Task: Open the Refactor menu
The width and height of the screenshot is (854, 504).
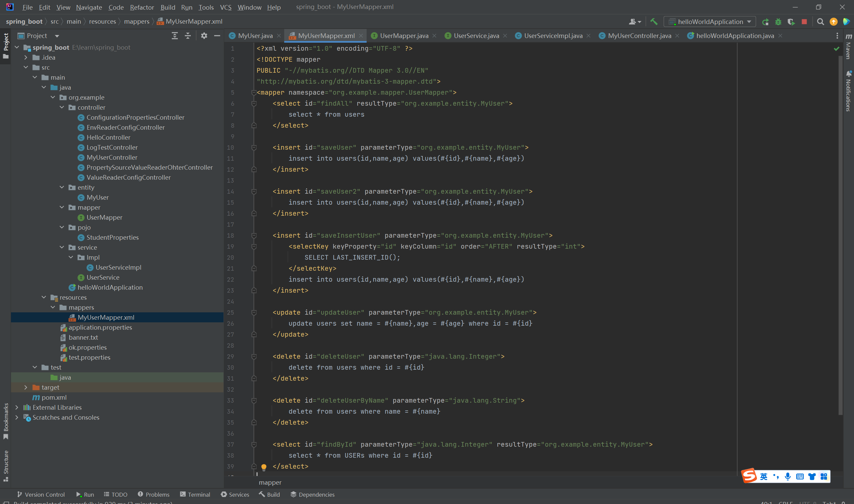Action: (x=142, y=7)
